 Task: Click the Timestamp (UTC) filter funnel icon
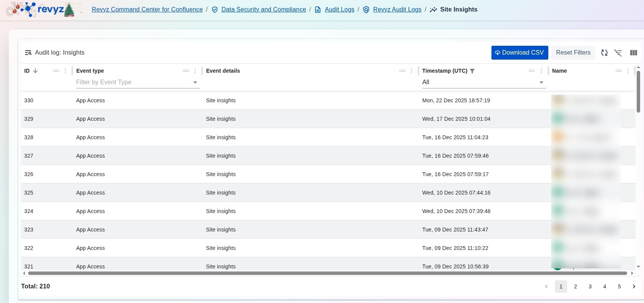click(472, 71)
